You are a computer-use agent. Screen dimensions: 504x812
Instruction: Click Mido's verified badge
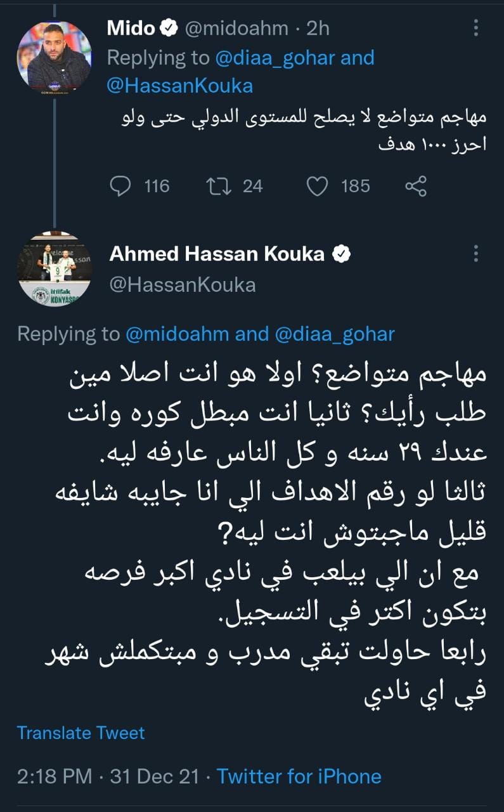coord(169,28)
